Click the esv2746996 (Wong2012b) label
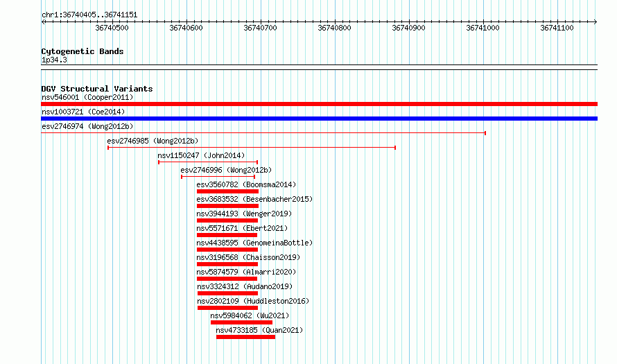Image resolution: width=617 pixels, height=364 pixels. [226, 170]
